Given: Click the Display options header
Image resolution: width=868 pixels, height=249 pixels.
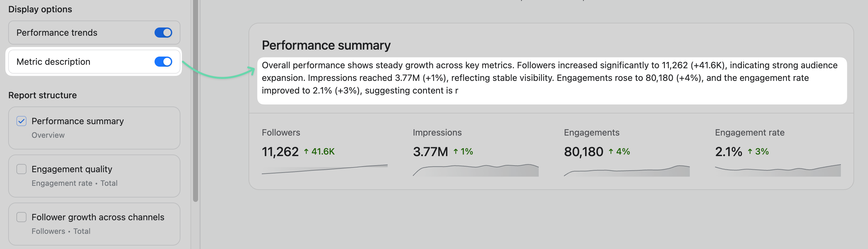Looking at the screenshot, I should (x=39, y=9).
